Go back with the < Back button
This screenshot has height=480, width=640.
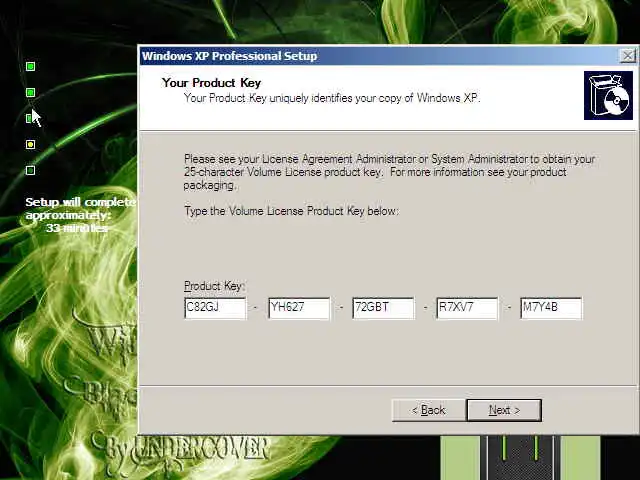pyautogui.click(x=429, y=410)
